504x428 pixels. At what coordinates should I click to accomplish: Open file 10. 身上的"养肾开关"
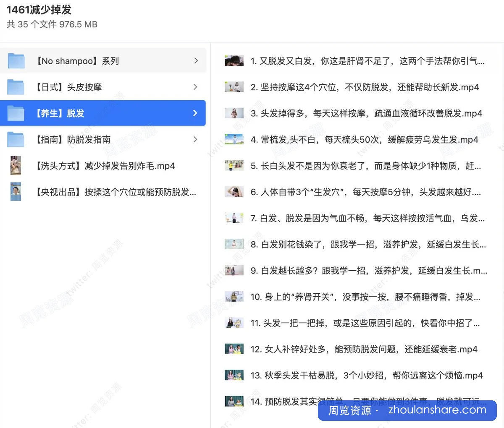tap(365, 297)
